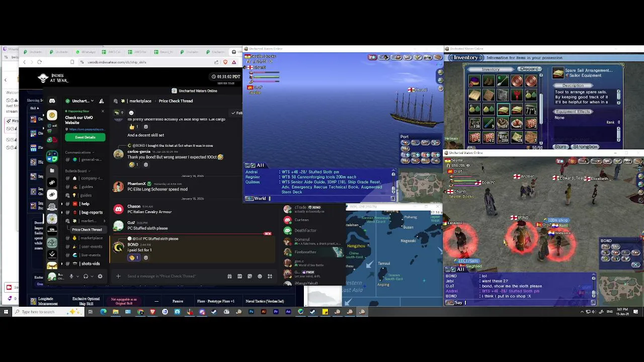Click the Windows taskbar search box
This screenshot has width=644, height=362.
[48, 312]
